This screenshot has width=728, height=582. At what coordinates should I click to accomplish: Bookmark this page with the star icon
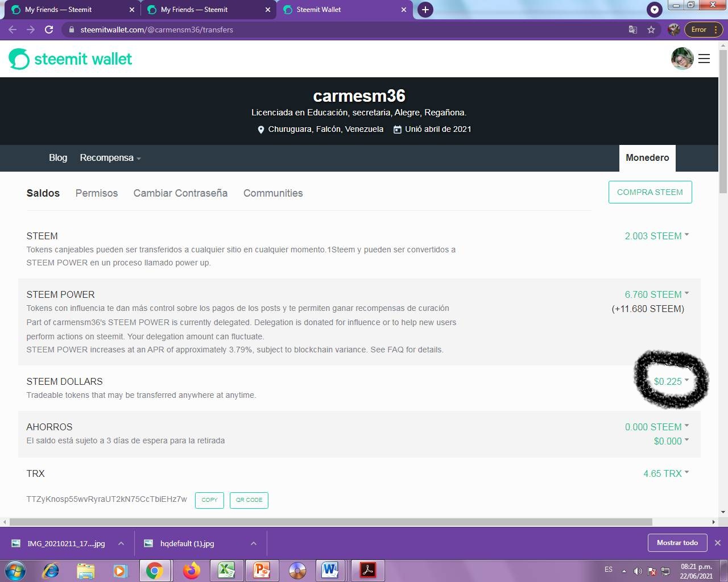coord(651,30)
